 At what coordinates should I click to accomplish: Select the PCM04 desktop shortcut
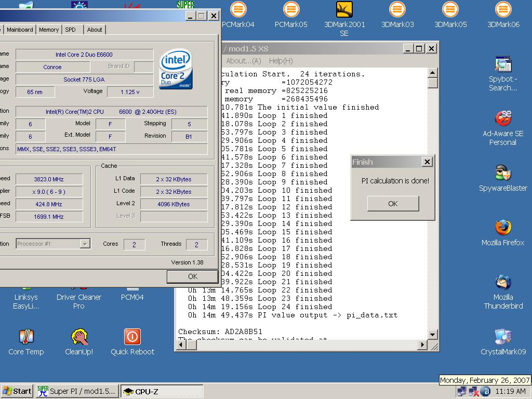click(x=132, y=295)
